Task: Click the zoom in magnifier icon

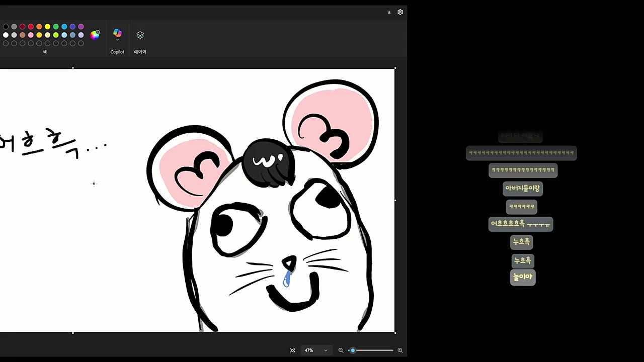Action: click(x=400, y=350)
